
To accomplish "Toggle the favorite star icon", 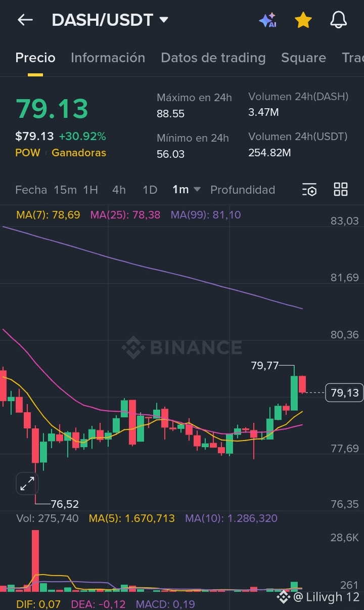I will point(303,20).
